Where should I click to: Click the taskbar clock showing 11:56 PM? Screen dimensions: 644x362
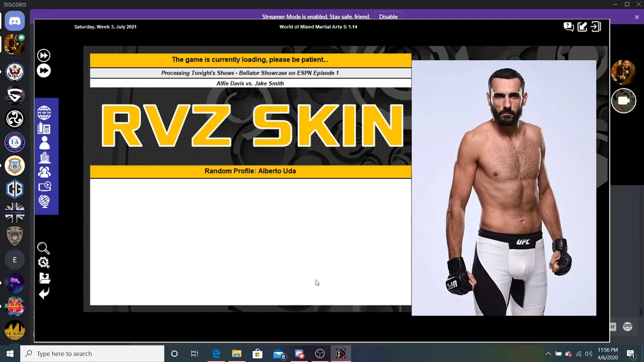(607, 354)
